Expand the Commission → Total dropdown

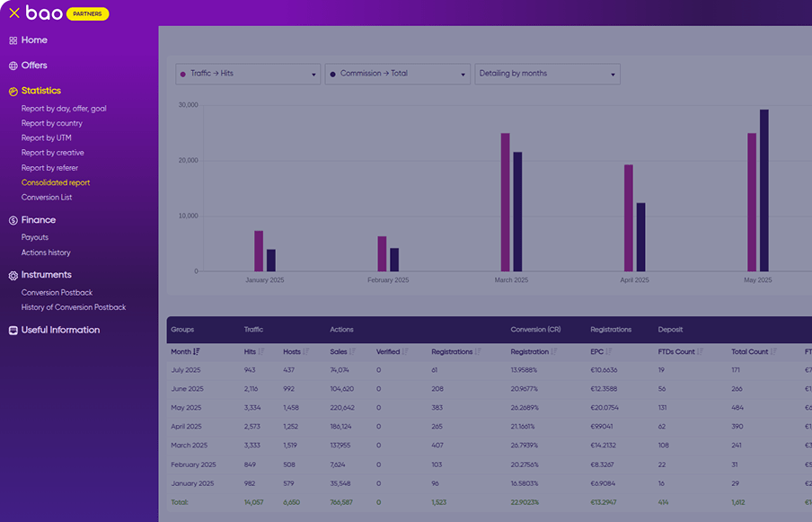tap(397, 74)
